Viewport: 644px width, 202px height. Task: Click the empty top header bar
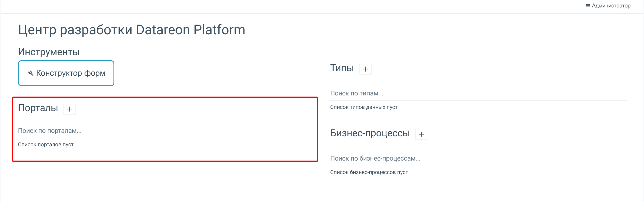click(286, 6)
